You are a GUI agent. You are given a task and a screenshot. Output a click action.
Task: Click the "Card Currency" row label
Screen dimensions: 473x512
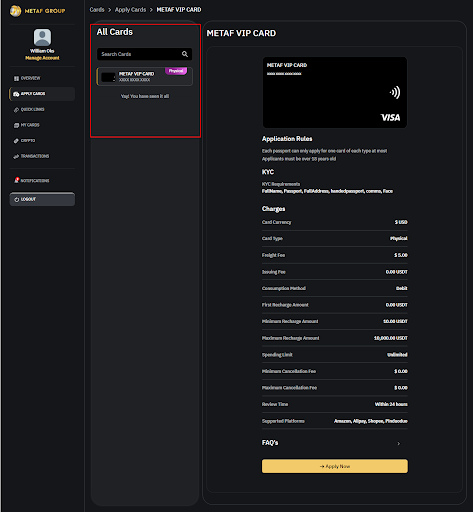tap(276, 222)
